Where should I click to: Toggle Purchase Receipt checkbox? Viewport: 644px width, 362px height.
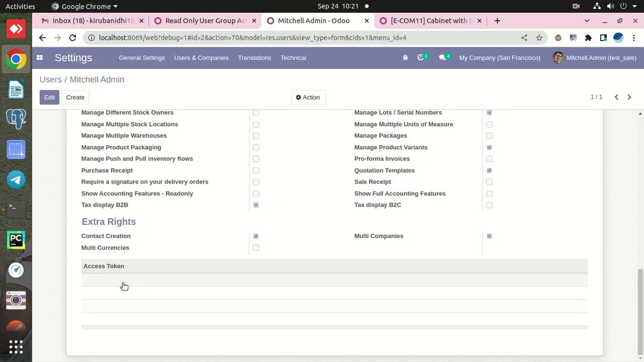coord(256,170)
